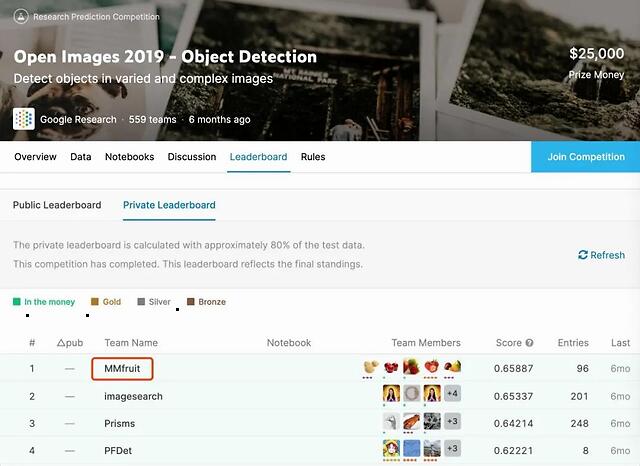Click the Research Prediction Competition flask icon
The width and height of the screenshot is (640, 466).
tap(21, 17)
